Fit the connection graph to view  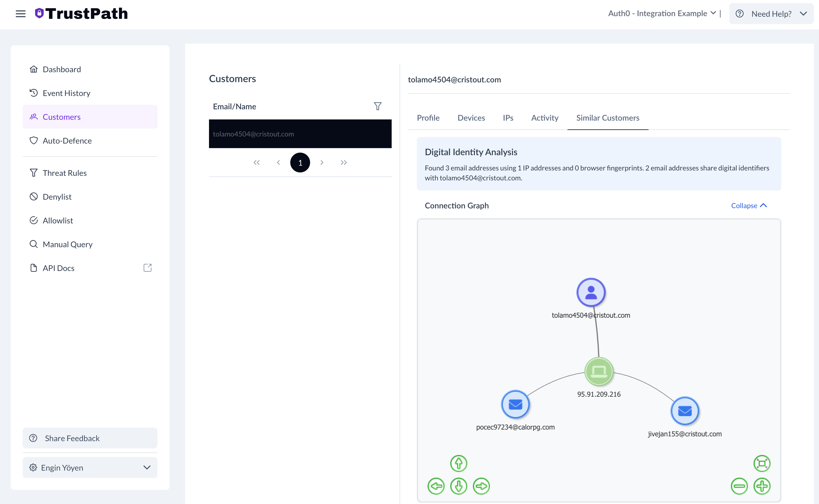coord(762,463)
